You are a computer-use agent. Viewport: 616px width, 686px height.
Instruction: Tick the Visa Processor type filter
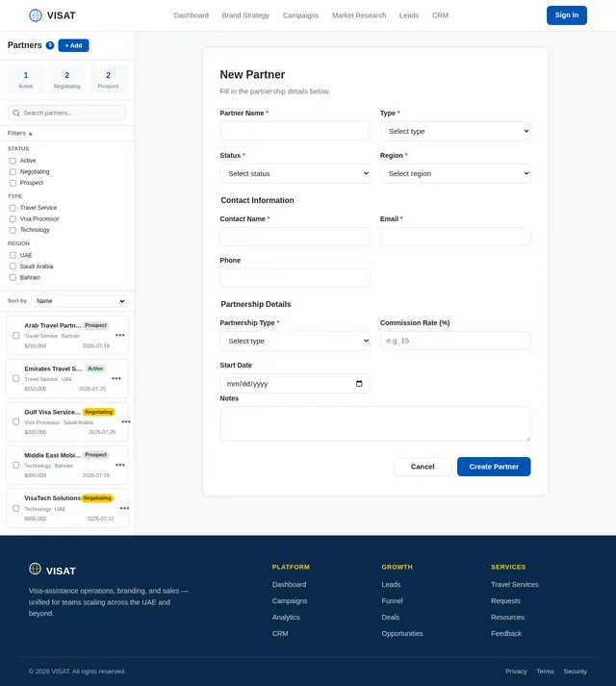(13, 219)
